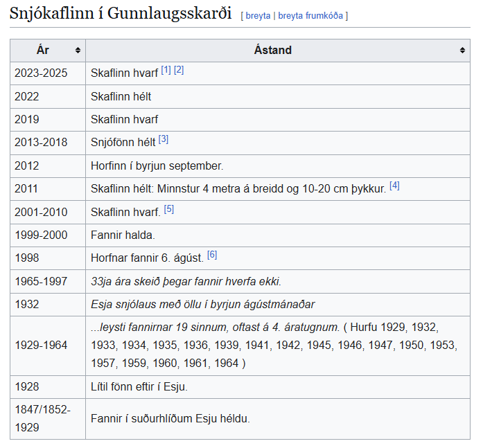Open reference [1] in 2023-2025 row
483x448 pixels.
(x=166, y=70)
